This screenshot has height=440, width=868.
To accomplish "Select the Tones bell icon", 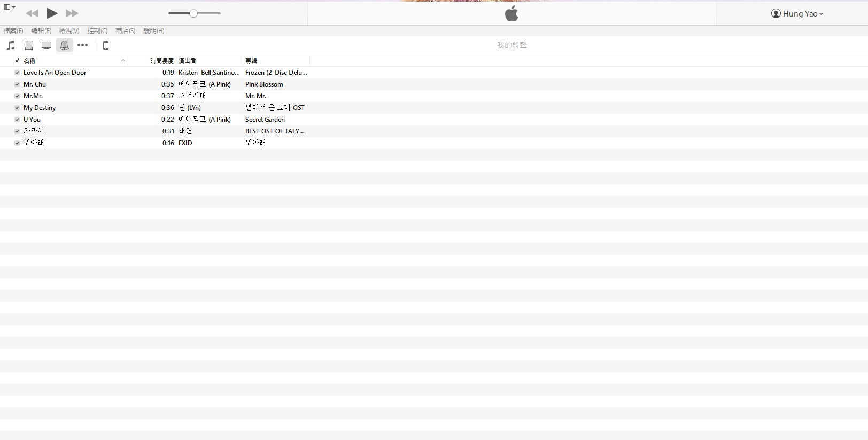I will (64, 45).
